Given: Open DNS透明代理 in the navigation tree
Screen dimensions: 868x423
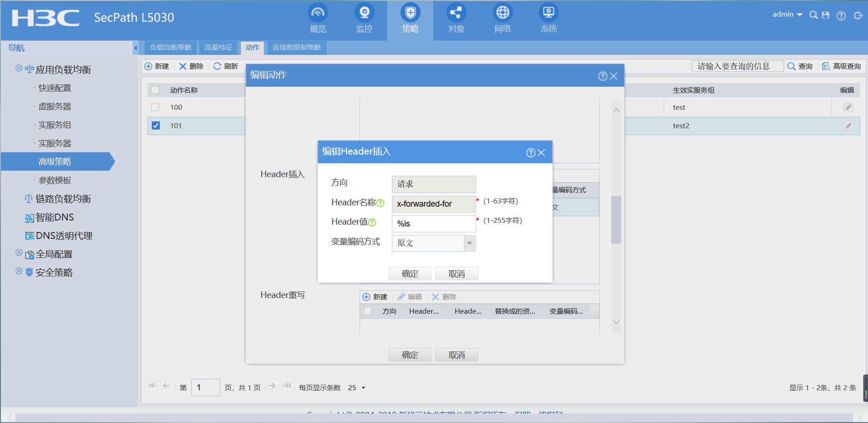Looking at the screenshot, I should pos(64,236).
